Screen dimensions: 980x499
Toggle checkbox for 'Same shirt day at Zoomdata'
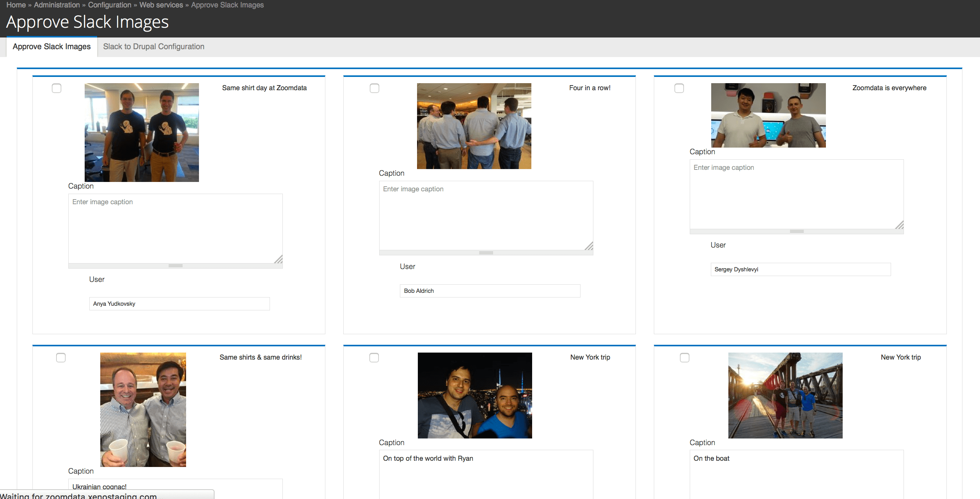57,88
